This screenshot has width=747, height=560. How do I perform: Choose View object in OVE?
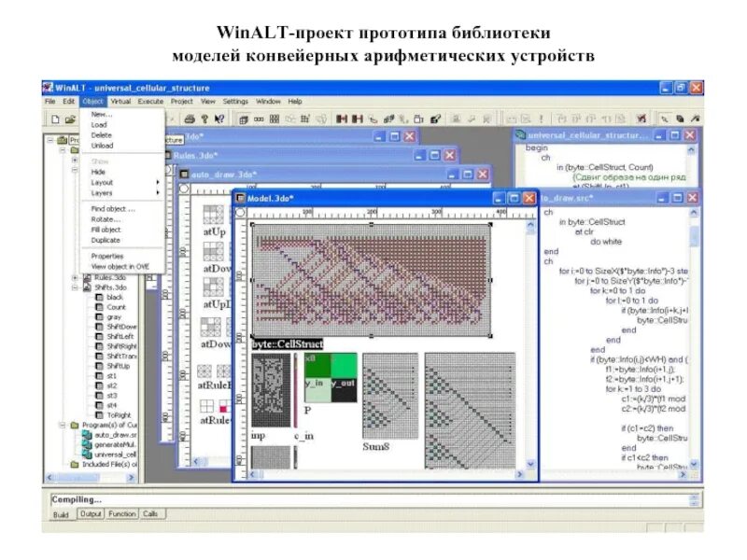coord(120,267)
